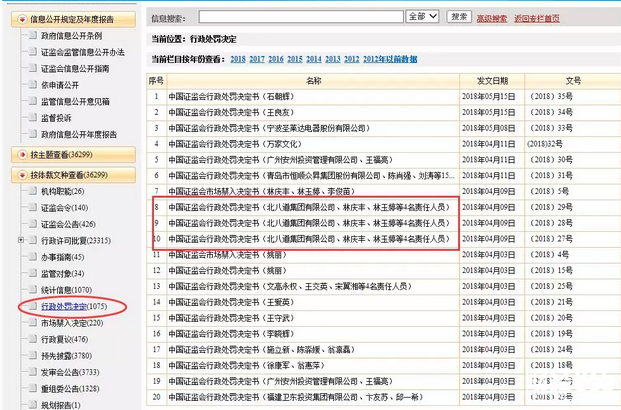Click the document icon beside 政府信息公开条例
Viewport: 621px width, 410px height.
pos(33,34)
